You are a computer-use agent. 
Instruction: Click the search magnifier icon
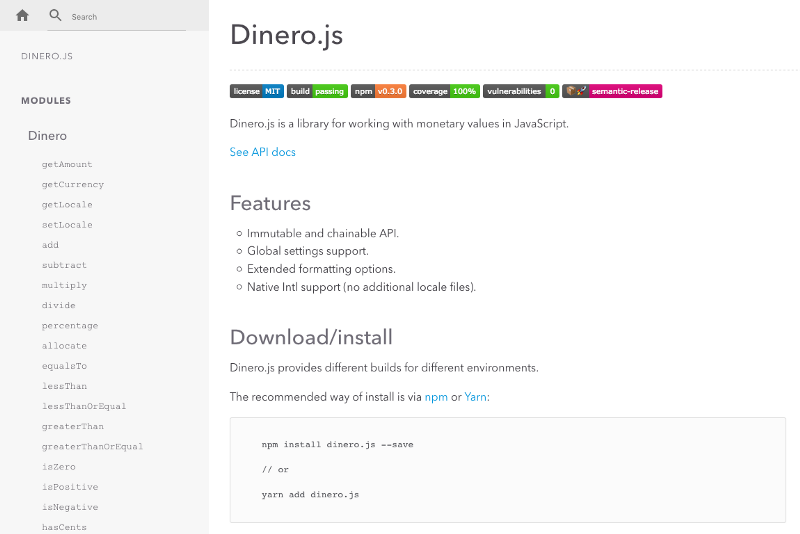point(55,15)
